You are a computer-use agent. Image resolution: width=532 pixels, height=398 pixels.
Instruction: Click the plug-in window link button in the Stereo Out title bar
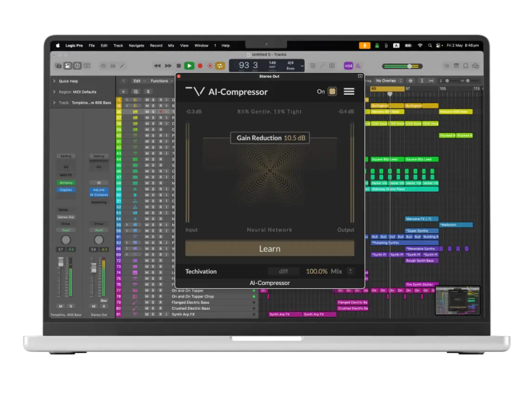(x=360, y=76)
